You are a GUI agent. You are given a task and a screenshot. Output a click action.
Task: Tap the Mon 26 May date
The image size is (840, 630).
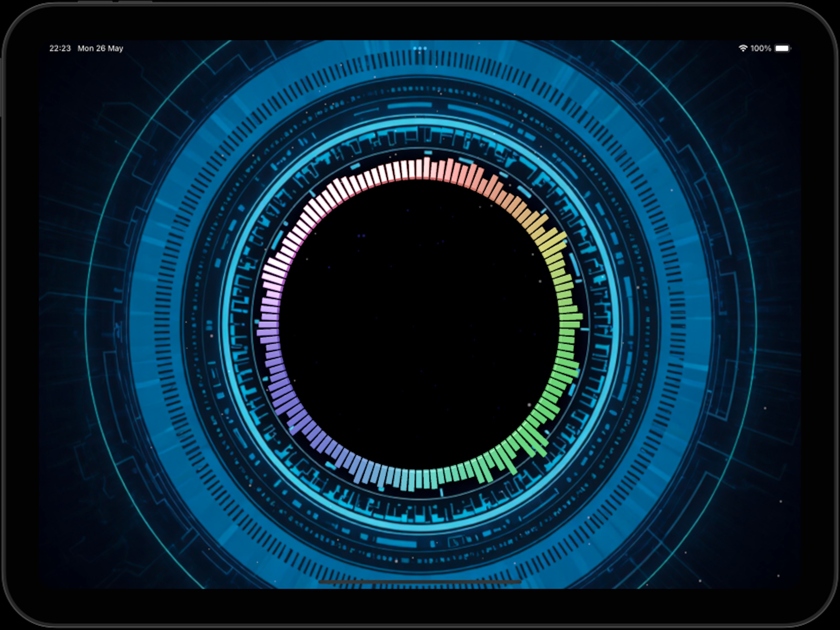[x=100, y=48]
